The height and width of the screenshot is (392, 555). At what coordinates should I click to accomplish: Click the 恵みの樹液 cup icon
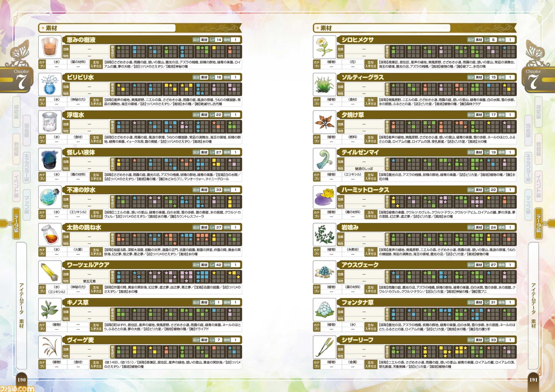coord(50,47)
